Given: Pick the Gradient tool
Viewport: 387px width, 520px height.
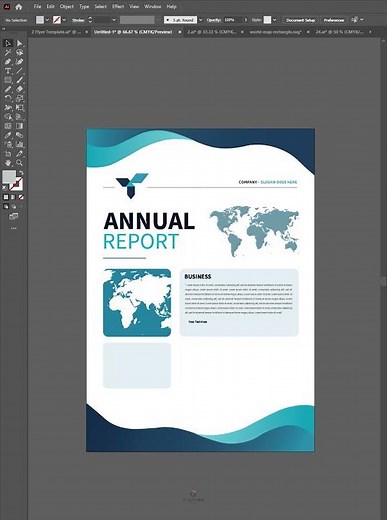Looking at the screenshot, I should pyautogui.click(x=19, y=126).
